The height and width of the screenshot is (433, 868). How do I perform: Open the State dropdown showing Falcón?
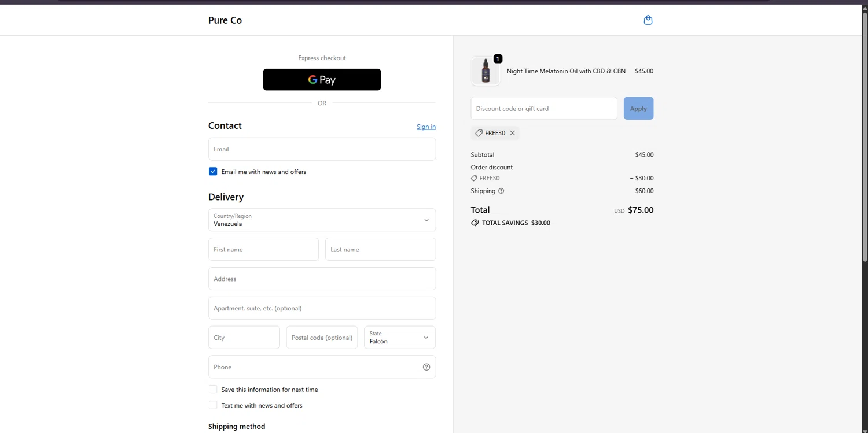click(399, 338)
